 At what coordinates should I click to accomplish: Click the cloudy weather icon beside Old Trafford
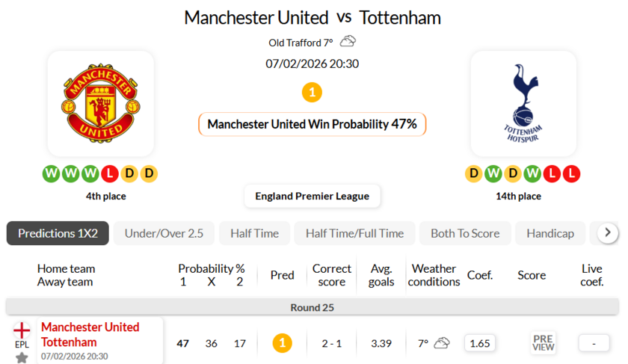(348, 42)
